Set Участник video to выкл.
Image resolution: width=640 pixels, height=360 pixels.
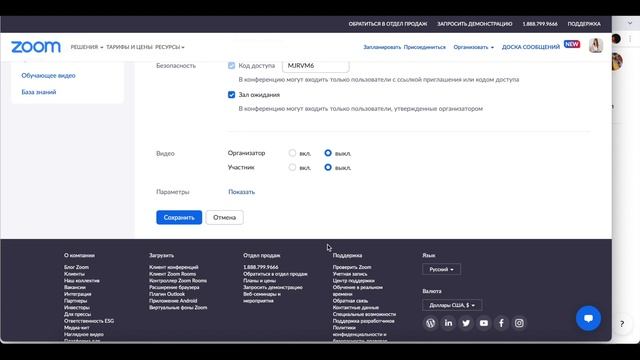(x=328, y=167)
